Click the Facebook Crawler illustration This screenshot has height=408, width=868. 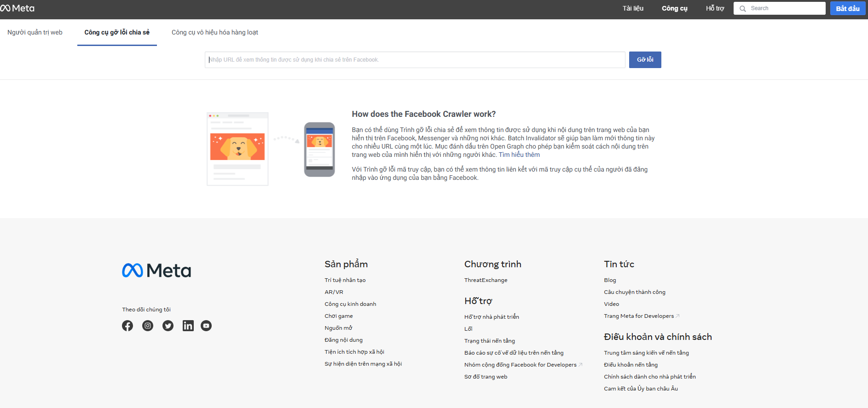(x=271, y=149)
